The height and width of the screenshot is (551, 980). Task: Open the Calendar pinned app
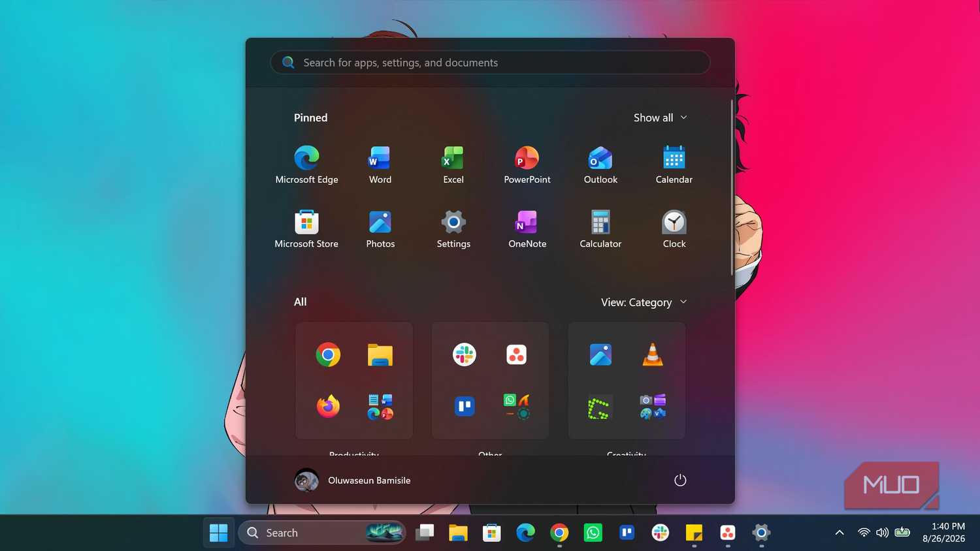coord(674,165)
